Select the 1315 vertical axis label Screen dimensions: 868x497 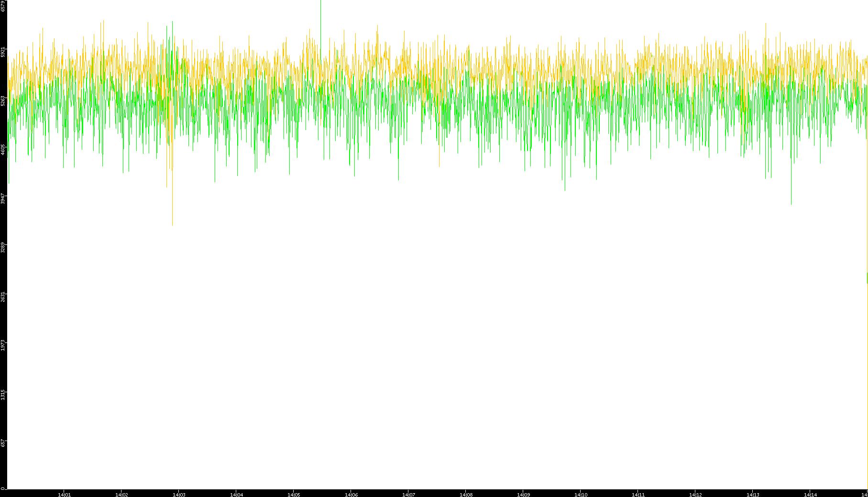[3, 394]
